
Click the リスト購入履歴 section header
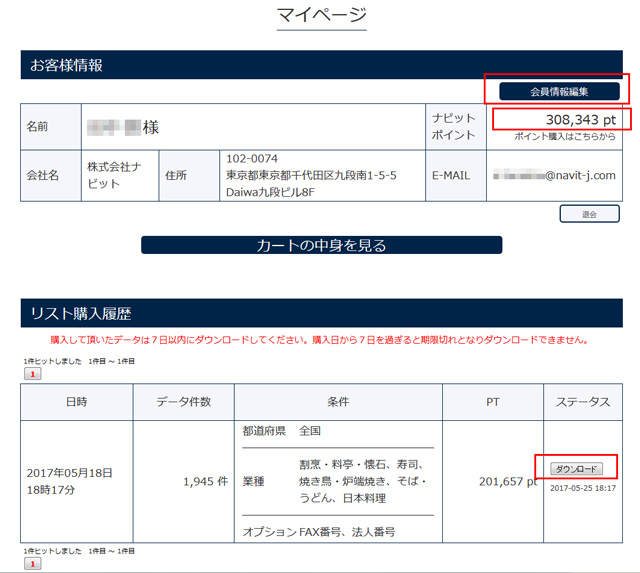coord(322,313)
